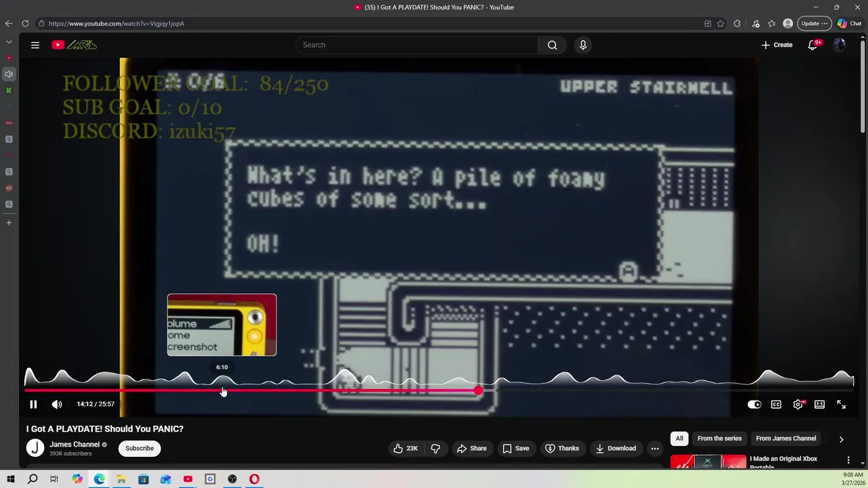Open Copilot from the taskbar
Viewport: 868px width, 488px height.
pos(77,479)
